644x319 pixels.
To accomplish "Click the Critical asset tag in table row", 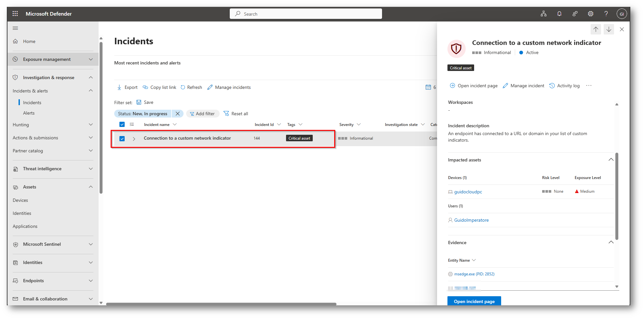I will tap(299, 138).
